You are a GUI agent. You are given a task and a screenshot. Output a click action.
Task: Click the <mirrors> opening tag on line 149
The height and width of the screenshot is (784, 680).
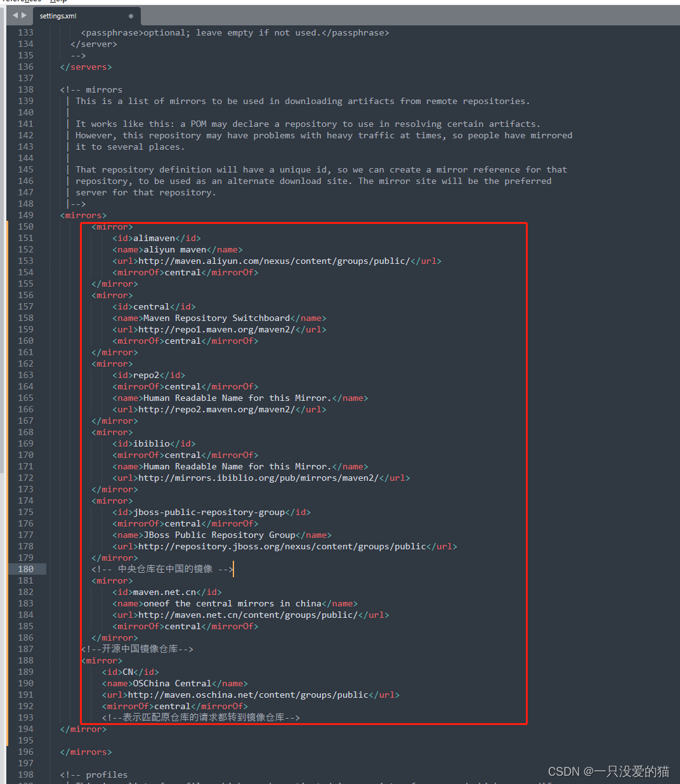pos(83,215)
